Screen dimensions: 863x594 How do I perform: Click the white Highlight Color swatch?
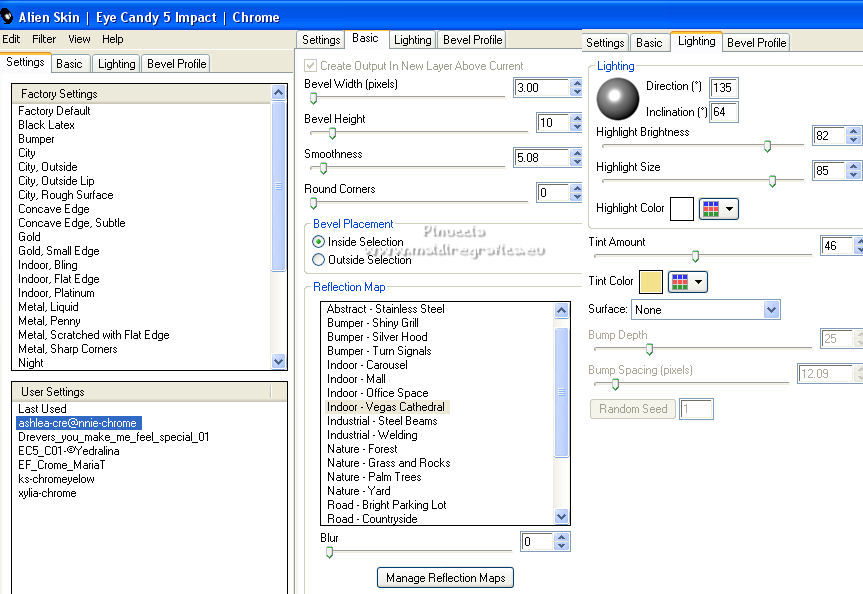pos(681,209)
